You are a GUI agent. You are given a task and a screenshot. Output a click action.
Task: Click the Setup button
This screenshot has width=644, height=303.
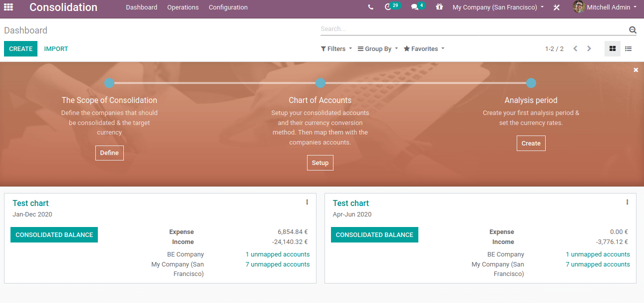point(320,163)
